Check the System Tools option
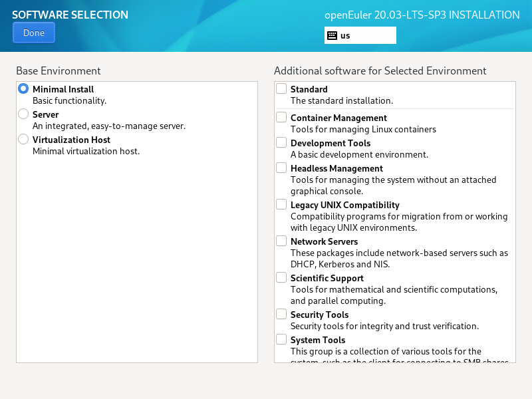 [x=281, y=339]
